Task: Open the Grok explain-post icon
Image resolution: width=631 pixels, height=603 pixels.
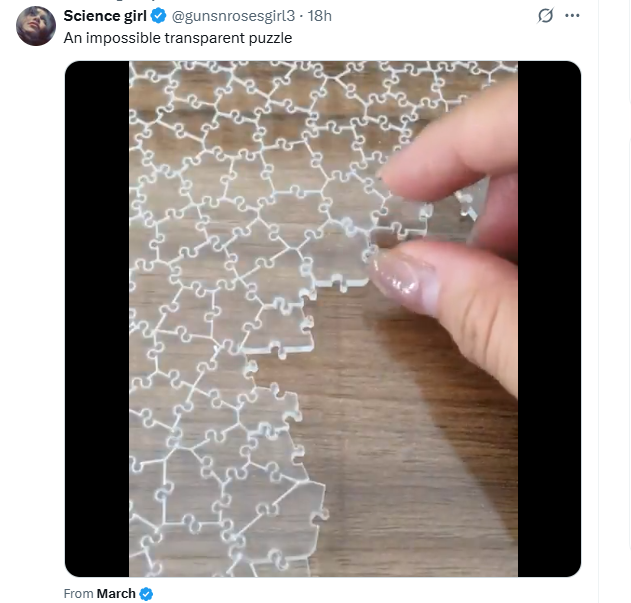Action: pyautogui.click(x=545, y=16)
